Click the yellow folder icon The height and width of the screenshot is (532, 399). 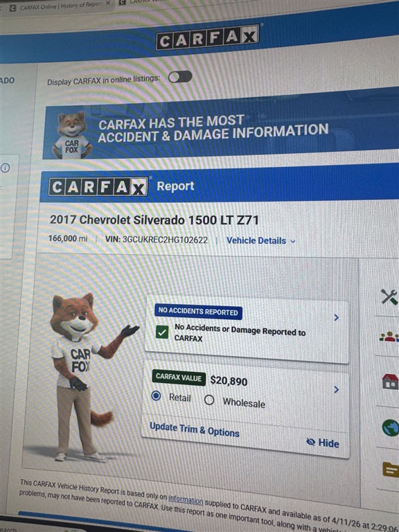pos(391,470)
